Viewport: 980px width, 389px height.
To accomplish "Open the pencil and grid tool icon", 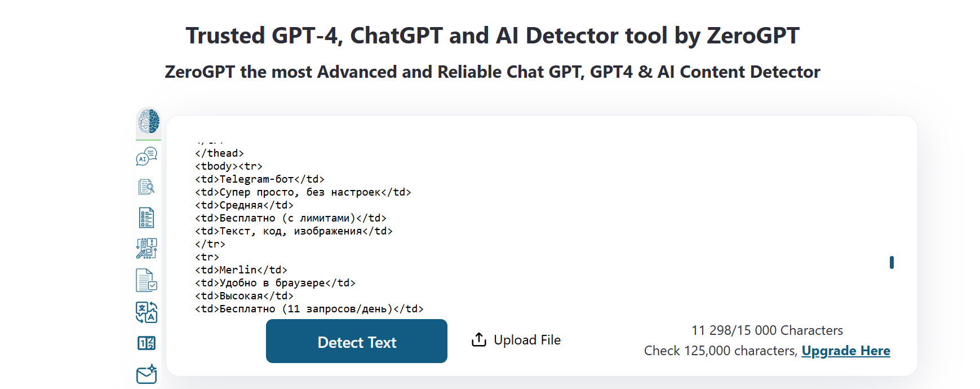I will tap(147, 248).
